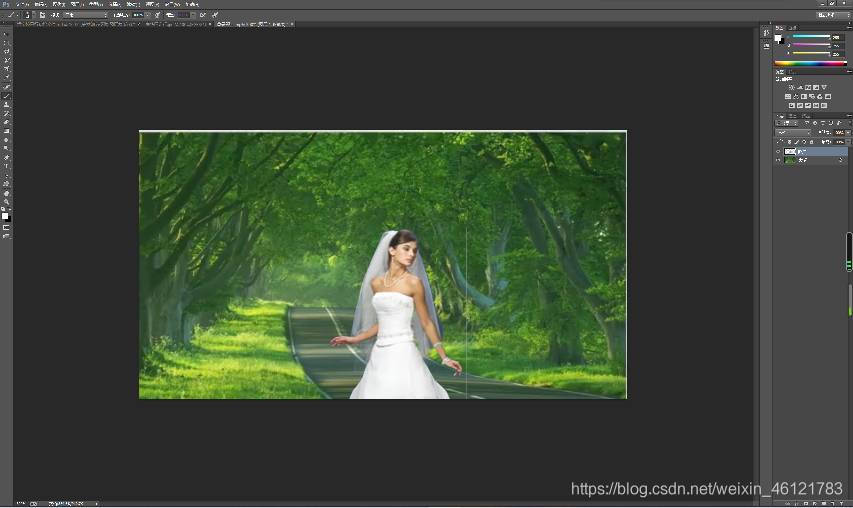Click the Quick Mask mode icon
The image size is (853, 508).
tap(7, 227)
